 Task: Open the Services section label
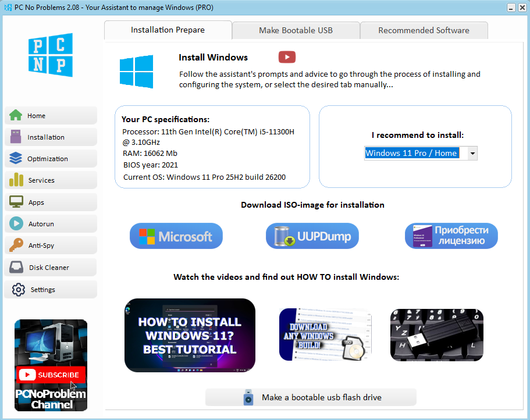41,180
